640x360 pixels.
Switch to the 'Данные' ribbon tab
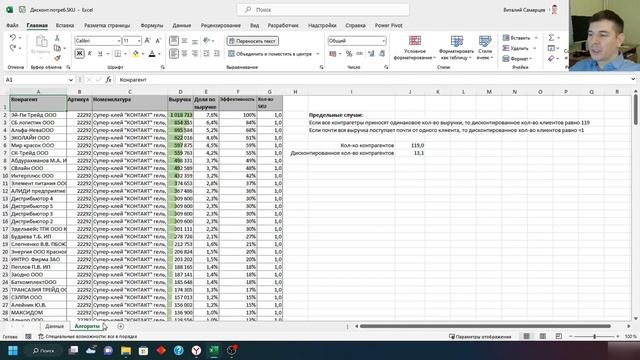pyautogui.click(x=182, y=25)
